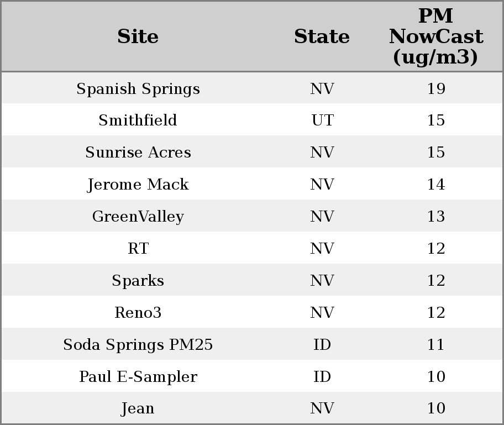The image size is (504, 425).
Task: Select the PM value 19 for Spanish Springs
Action: (436, 89)
